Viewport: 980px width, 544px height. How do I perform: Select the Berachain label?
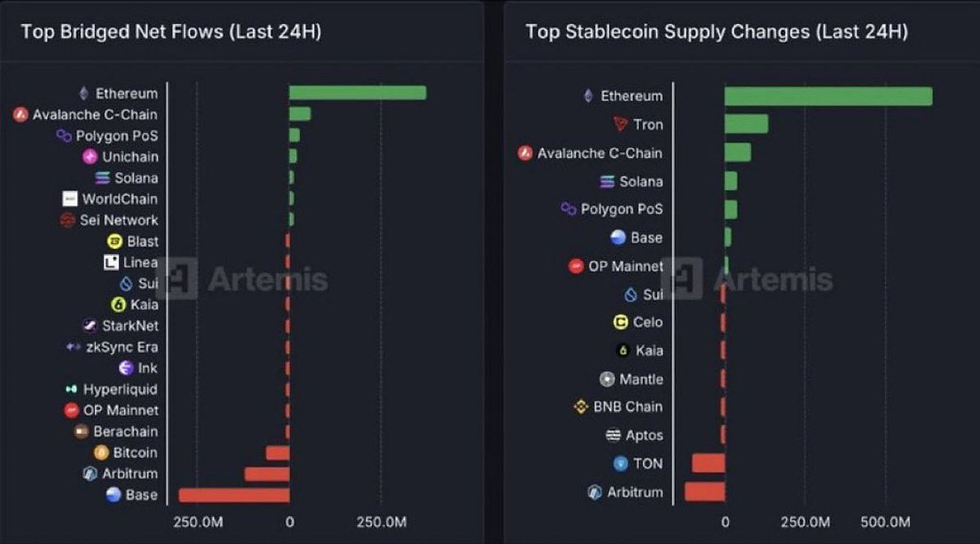point(125,432)
